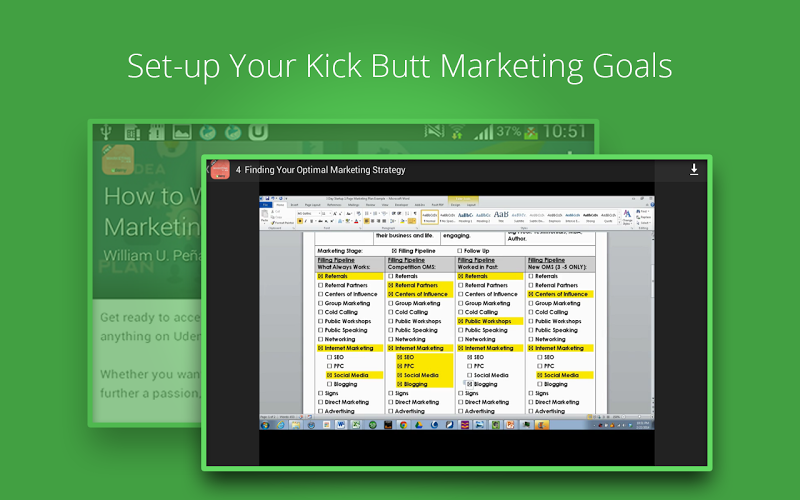Screen dimensions: 800x500
Task: Tap the back chevron left of the course icon
Action: (x=208, y=169)
